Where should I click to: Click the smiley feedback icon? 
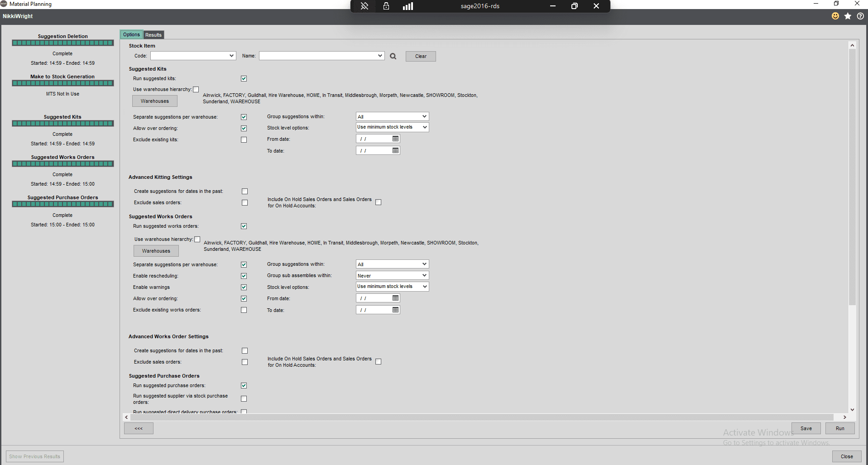coord(835,16)
